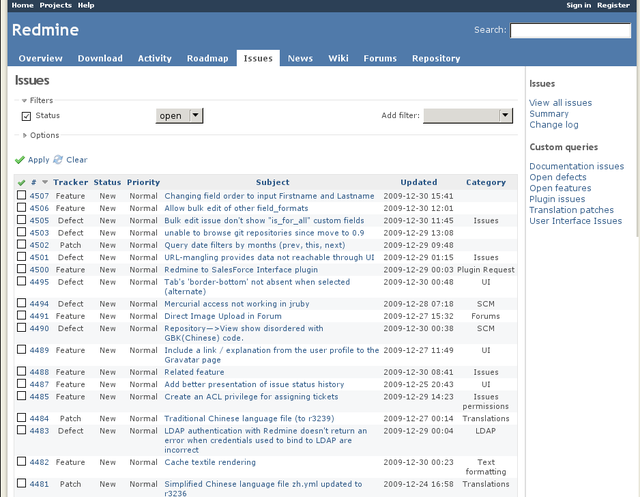
Task: Click the 'Plugin Request' category cell
Action: tap(486, 270)
